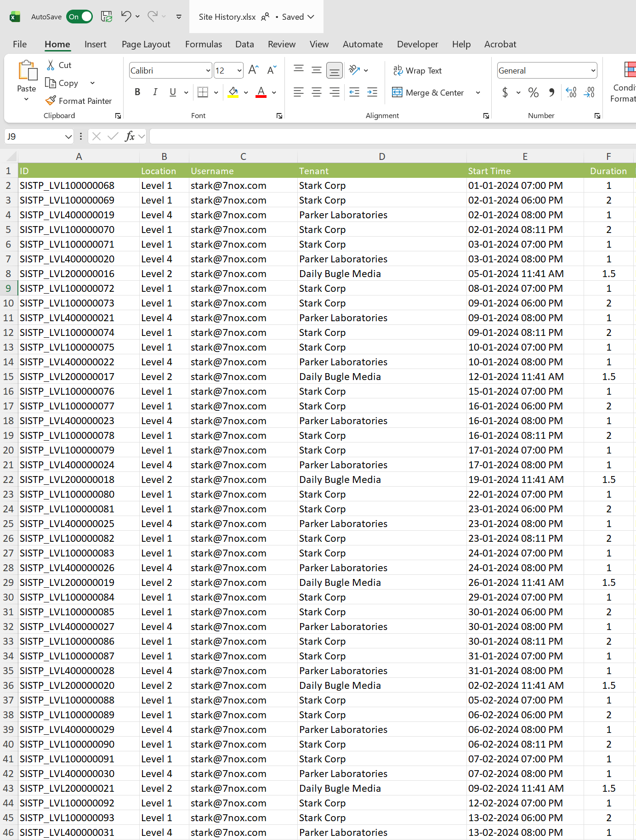Apply Percent Style number format
Viewport: 636px width, 840px height.
click(533, 92)
